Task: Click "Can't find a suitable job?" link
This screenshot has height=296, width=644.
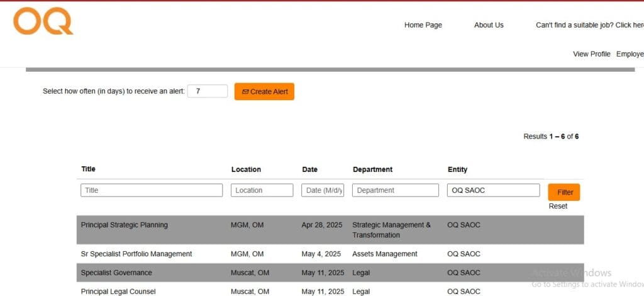Action: pyautogui.click(x=590, y=25)
